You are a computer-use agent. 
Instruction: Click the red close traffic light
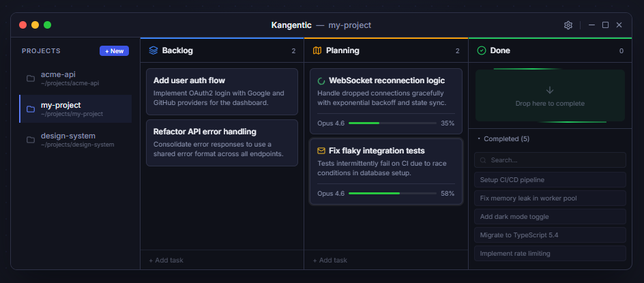click(x=23, y=25)
